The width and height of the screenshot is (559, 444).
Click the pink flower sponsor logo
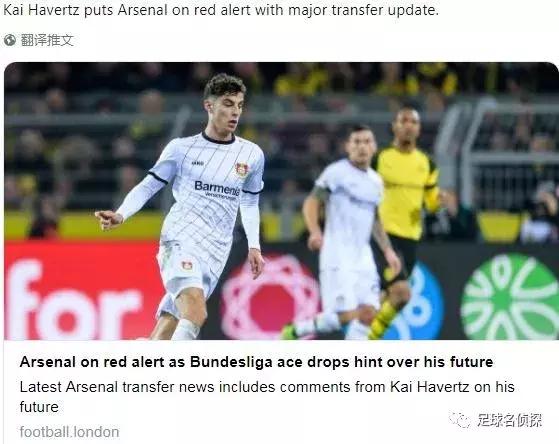click(271, 298)
